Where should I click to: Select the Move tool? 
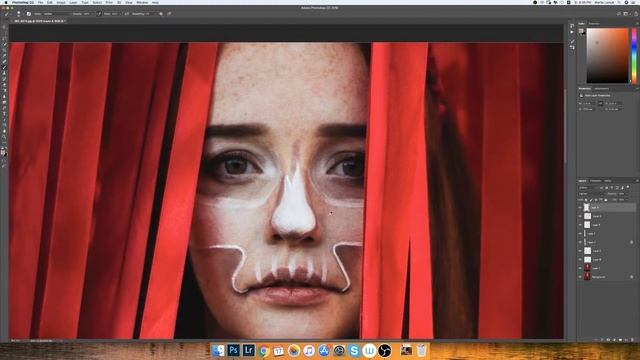tap(4, 27)
